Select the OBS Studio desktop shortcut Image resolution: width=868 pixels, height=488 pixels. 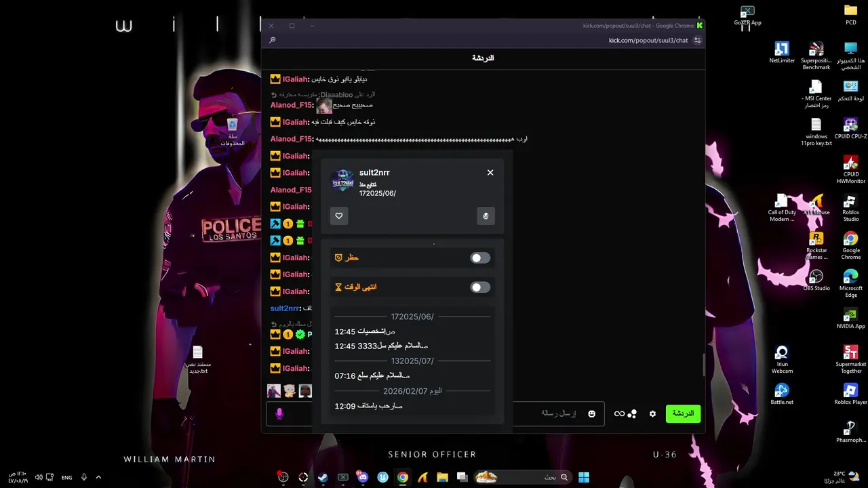tap(816, 280)
